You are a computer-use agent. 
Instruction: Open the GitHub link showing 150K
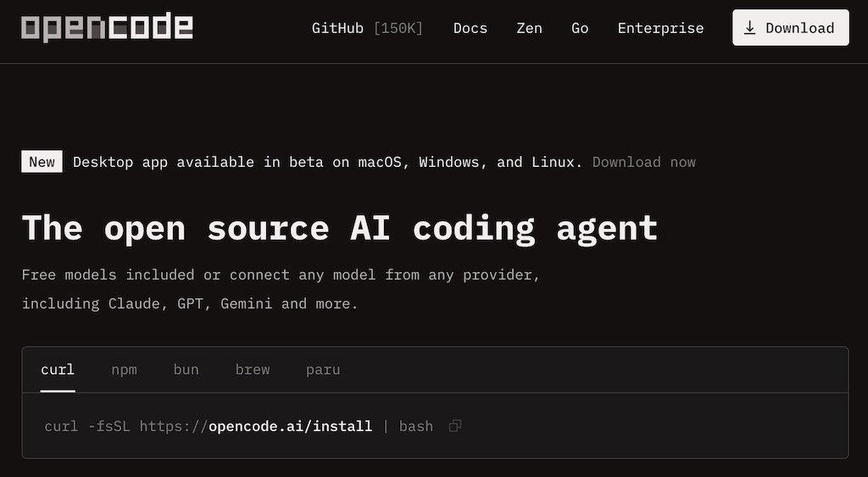(x=367, y=28)
